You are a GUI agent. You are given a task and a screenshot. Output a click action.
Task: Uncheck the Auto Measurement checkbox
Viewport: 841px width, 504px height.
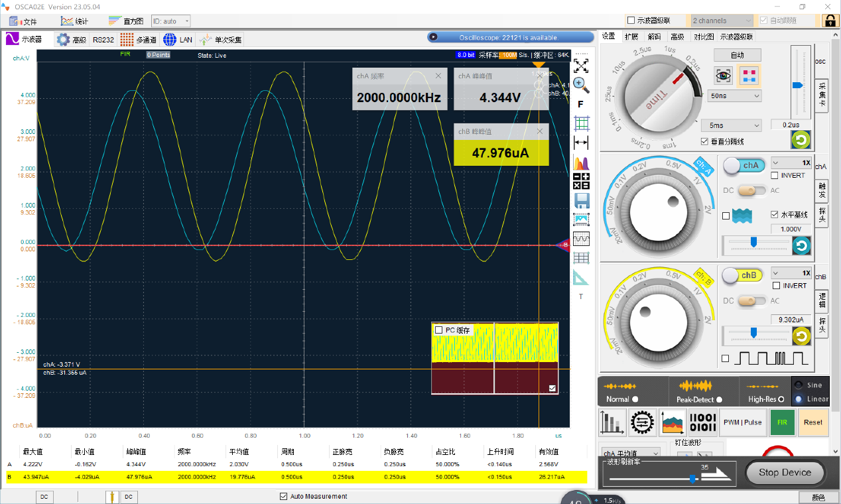click(284, 496)
